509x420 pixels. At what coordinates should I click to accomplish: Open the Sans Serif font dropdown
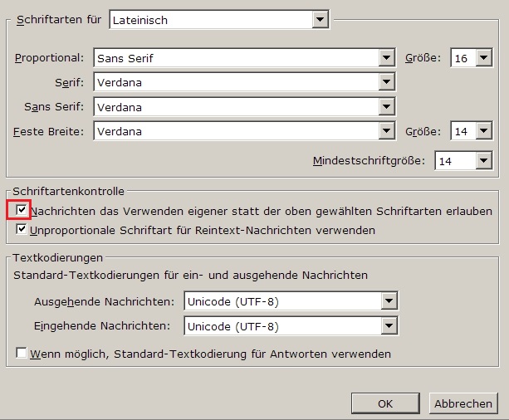click(386, 107)
